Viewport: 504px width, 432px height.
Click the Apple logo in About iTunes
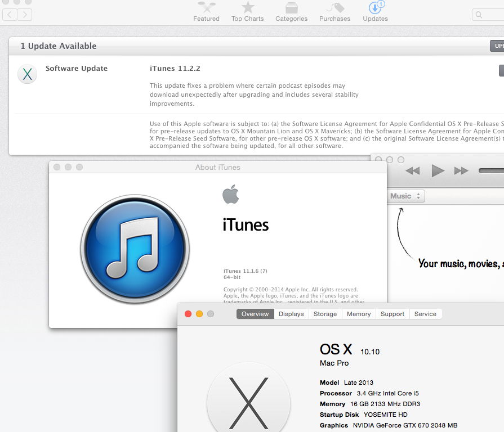click(231, 194)
